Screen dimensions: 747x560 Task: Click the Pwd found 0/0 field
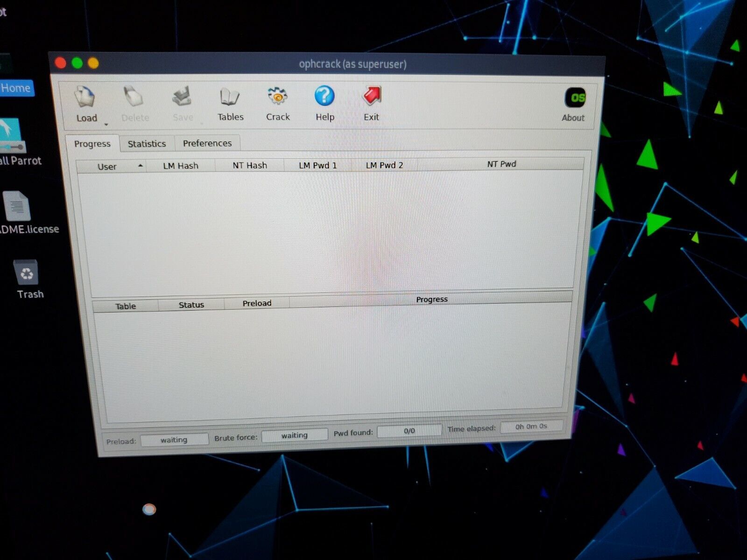409,430
